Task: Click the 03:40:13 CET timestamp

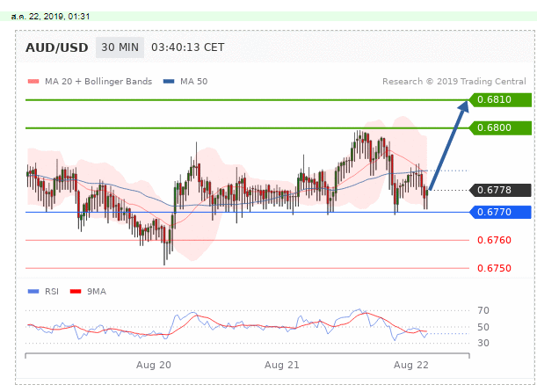Action: pyautogui.click(x=188, y=47)
